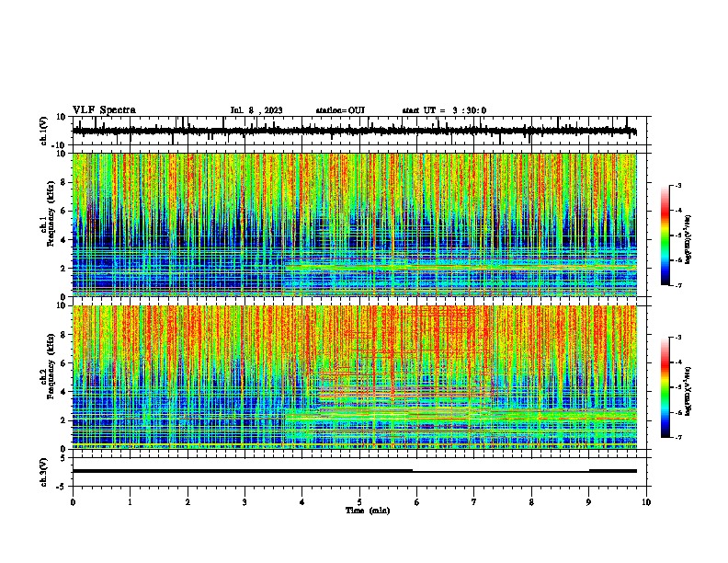Image resolution: width=728 pixels, height=563 pixels.
Task: Click the ch.1(V) waveform y-axis label
Action: click(x=44, y=131)
